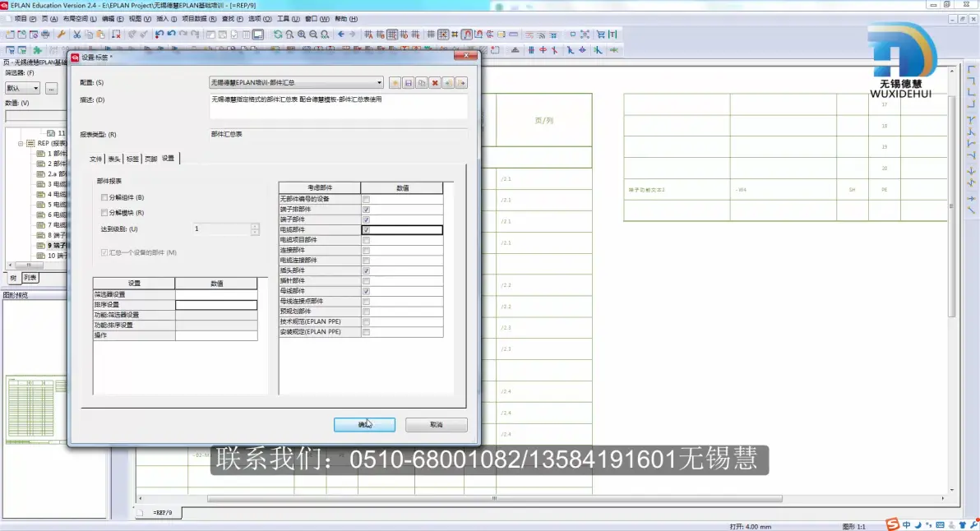
Task: Toggle the red magnet snap icon
Action: click(467, 35)
